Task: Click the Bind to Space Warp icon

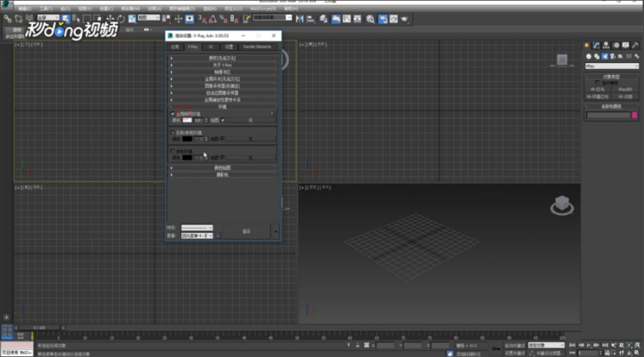Action: click(x=29, y=19)
